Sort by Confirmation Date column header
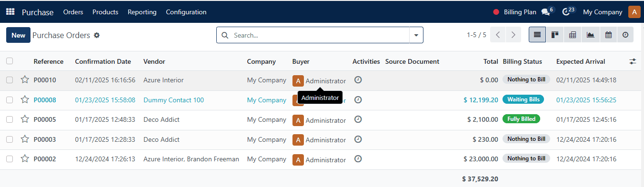 tap(103, 61)
